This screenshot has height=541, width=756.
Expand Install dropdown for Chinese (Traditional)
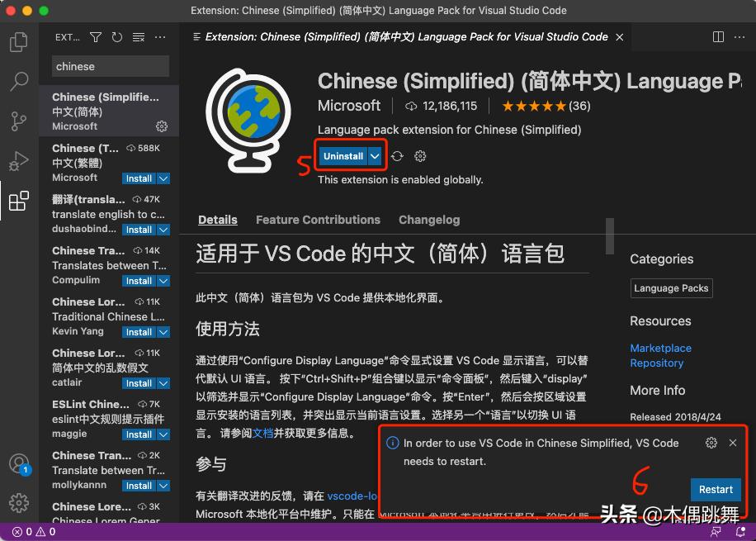tap(164, 178)
